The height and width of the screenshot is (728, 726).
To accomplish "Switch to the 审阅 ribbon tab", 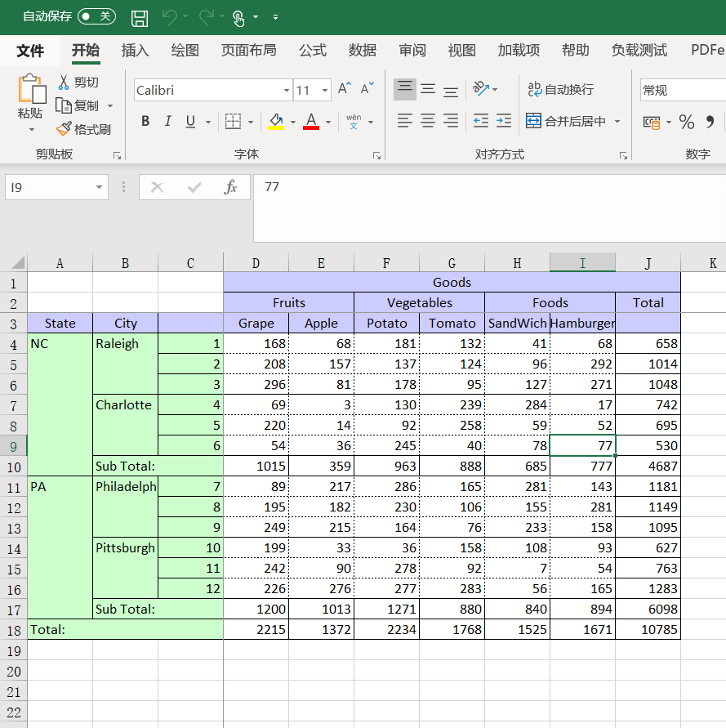I will pyautogui.click(x=412, y=50).
